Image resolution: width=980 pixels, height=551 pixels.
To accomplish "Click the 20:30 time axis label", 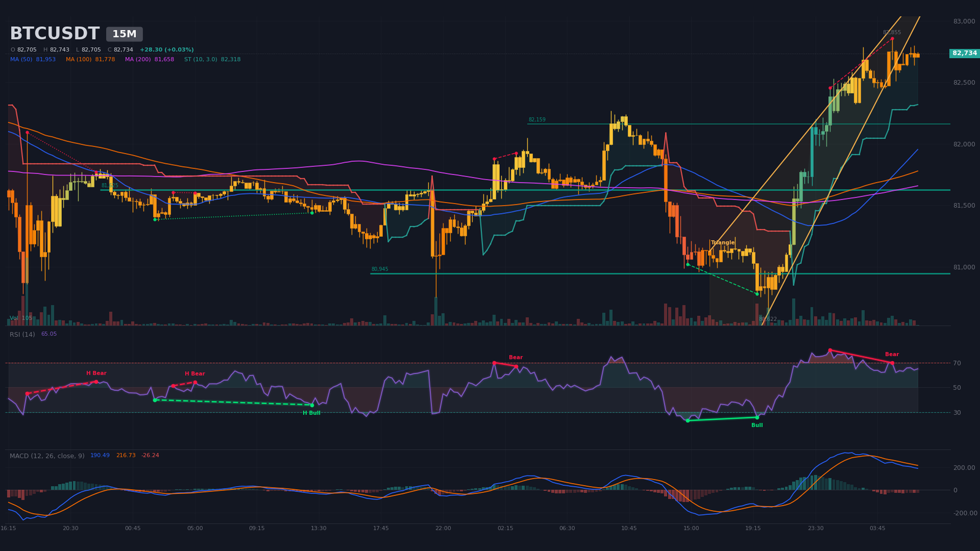I will 70,528.
